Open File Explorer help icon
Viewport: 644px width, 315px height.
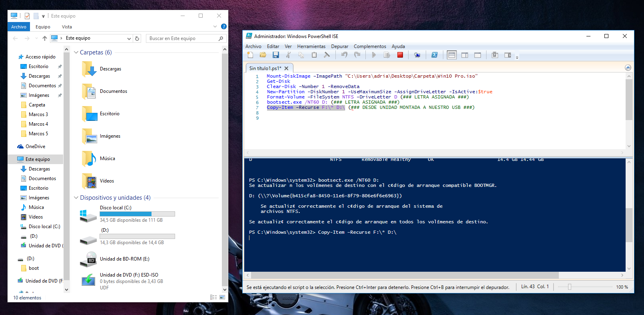pyautogui.click(x=224, y=26)
